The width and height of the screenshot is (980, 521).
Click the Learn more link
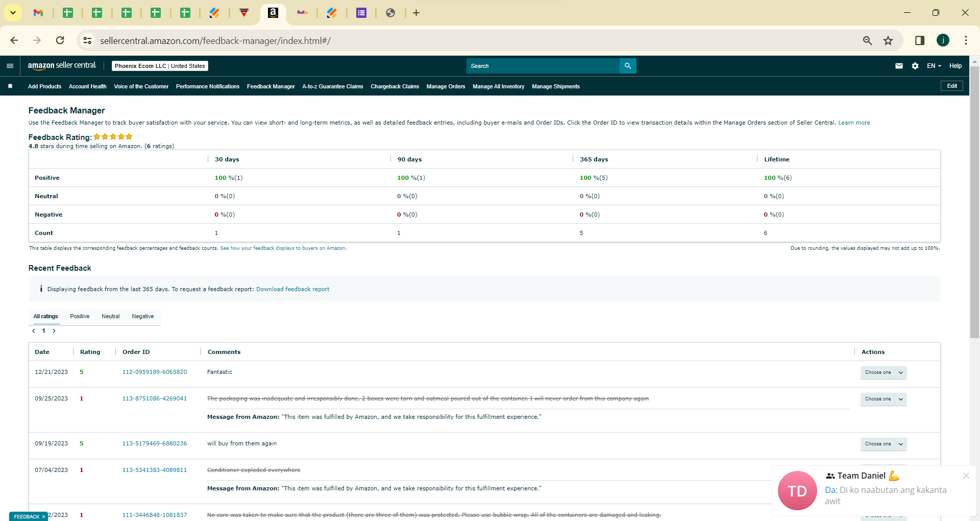854,123
